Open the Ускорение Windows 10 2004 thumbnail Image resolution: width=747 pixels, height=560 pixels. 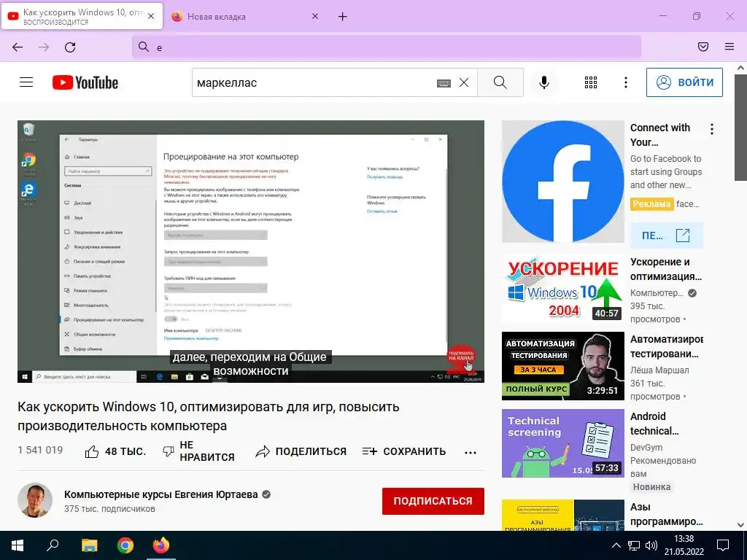pos(562,289)
